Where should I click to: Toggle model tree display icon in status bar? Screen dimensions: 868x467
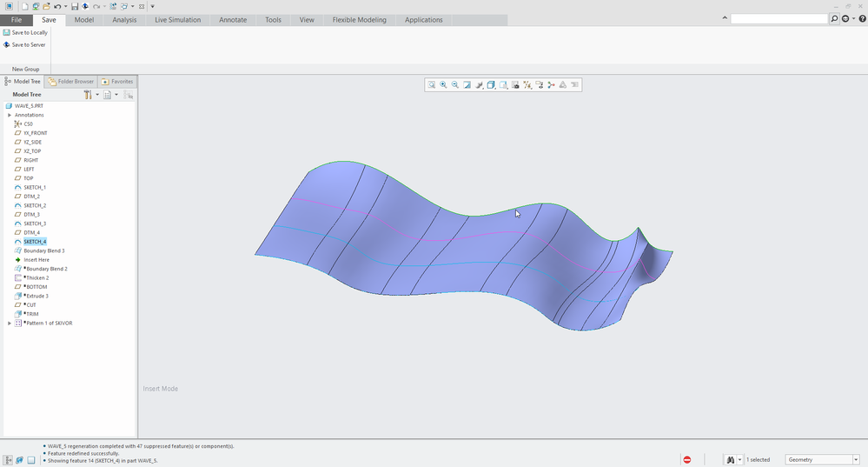coord(8,460)
